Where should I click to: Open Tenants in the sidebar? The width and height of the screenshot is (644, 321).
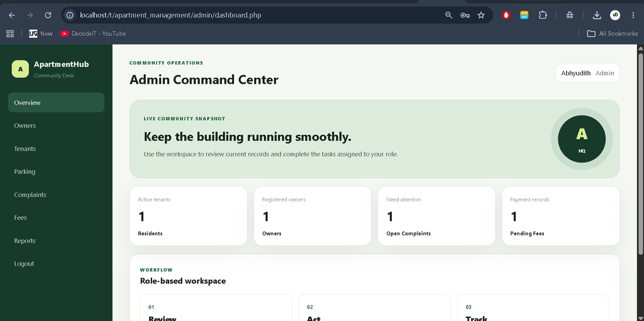pyautogui.click(x=56, y=149)
